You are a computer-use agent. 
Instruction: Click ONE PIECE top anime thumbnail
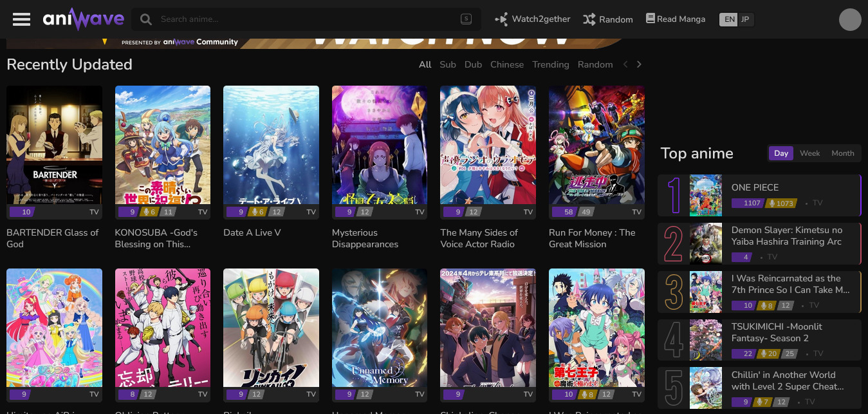pos(706,195)
